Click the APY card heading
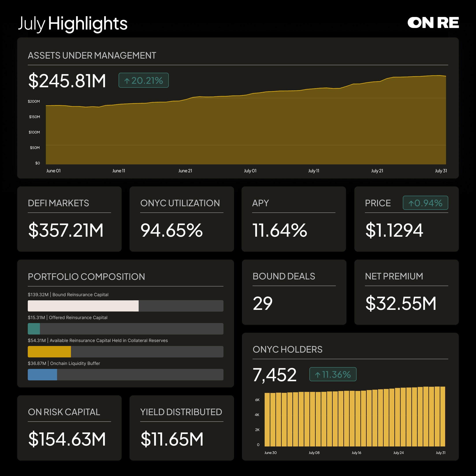 [260, 203]
